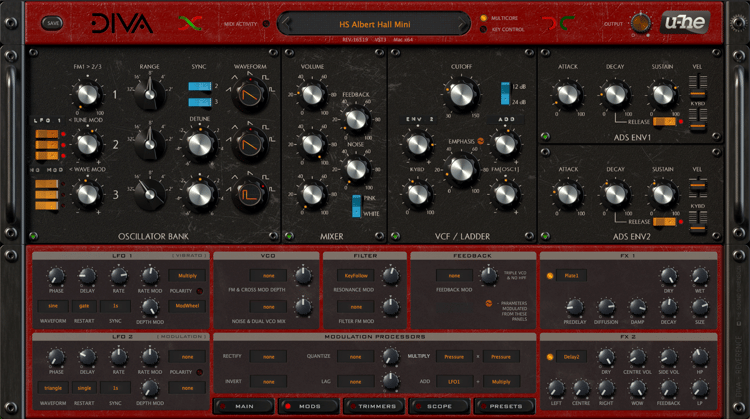The width and height of the screenshot is (750, 419).
Task: Toggle PINK/WHITE noise switch
Action: coord(356,206)
